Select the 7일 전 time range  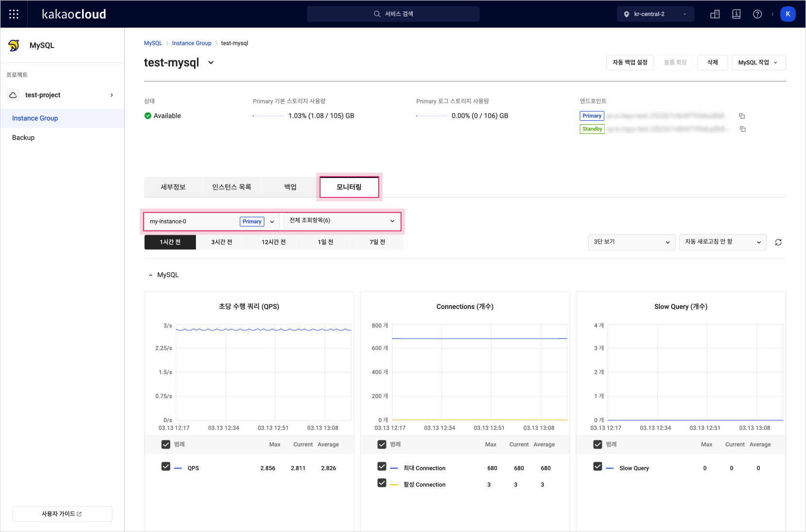click(x=377, y=242)
